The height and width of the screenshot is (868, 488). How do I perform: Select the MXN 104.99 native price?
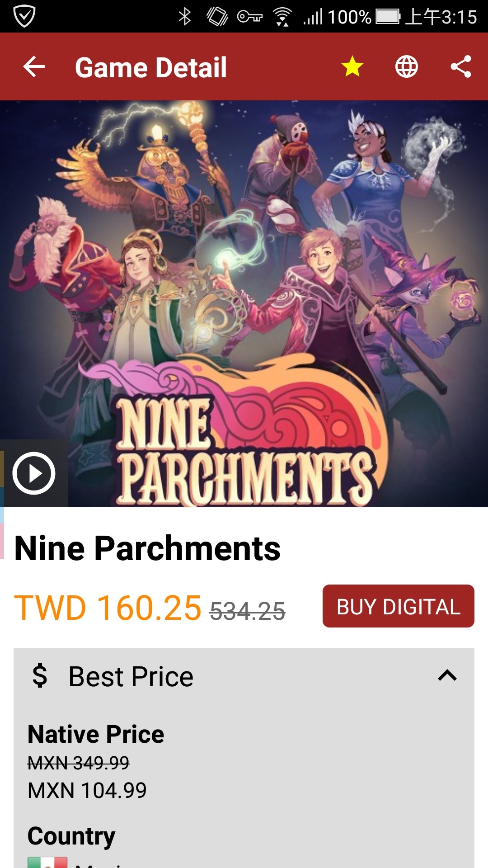click(87, 791)
